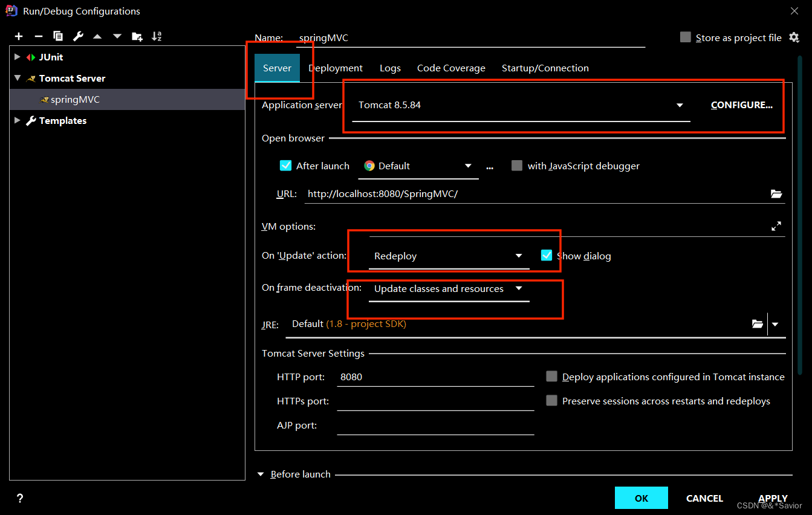Open the Default browser dropdown

point(418,166)
